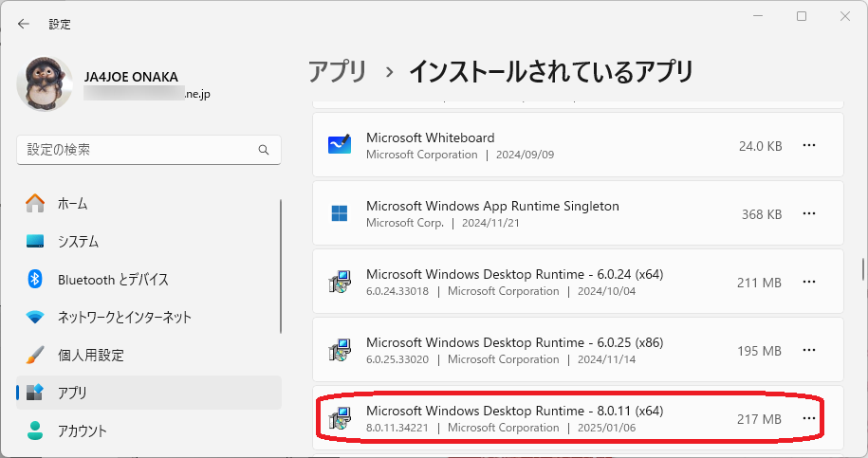Click version 8.0.11.34221 text

click(x=397, y=428)
